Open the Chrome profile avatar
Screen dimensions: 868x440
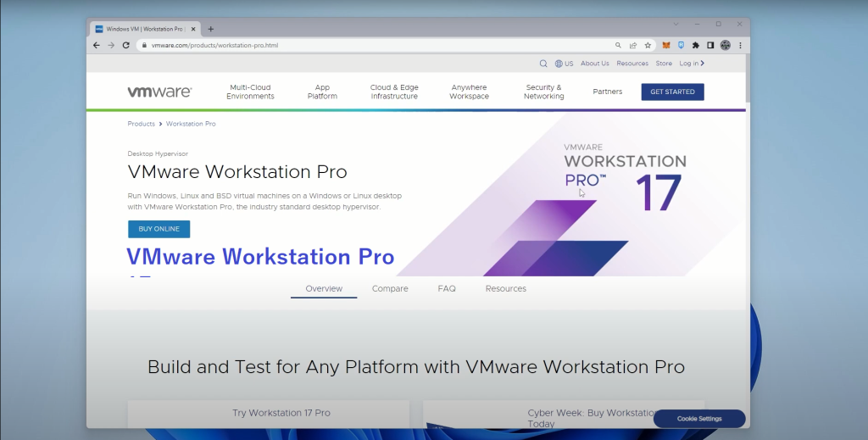coord(726,46)
